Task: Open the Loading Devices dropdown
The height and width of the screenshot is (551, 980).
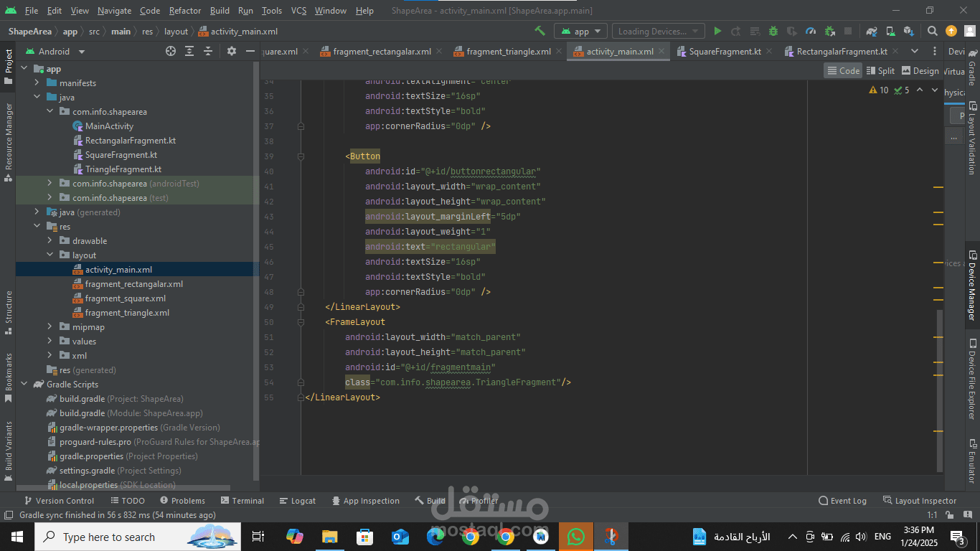Action: [659, 31]
